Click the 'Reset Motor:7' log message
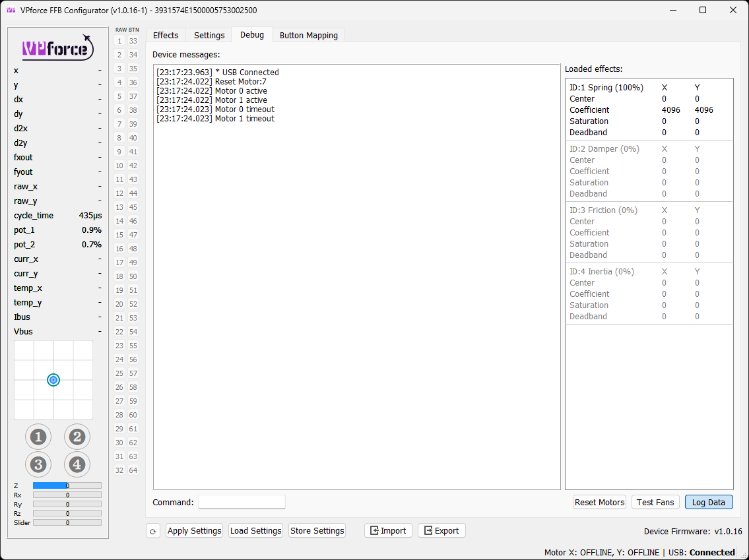 point(212,82)
